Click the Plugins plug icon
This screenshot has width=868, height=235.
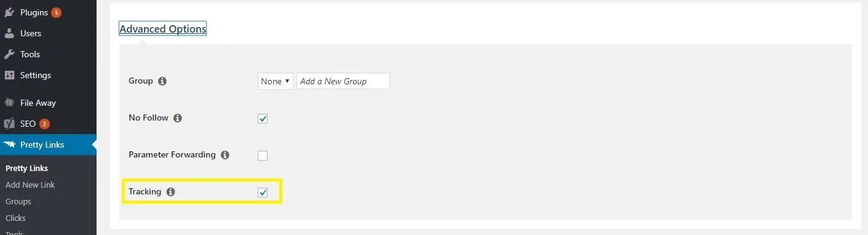(x=9, y=12)
